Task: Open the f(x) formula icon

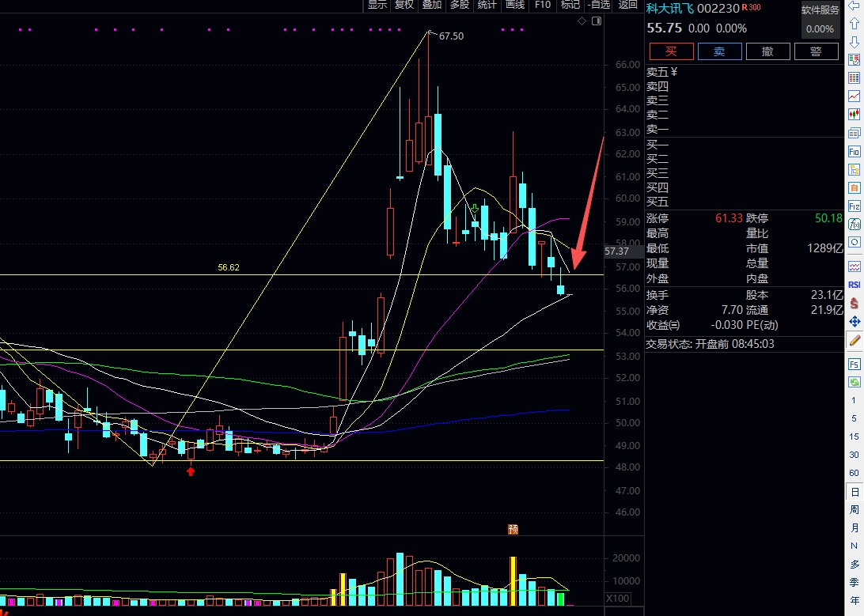Action: [x=854, y=224]
